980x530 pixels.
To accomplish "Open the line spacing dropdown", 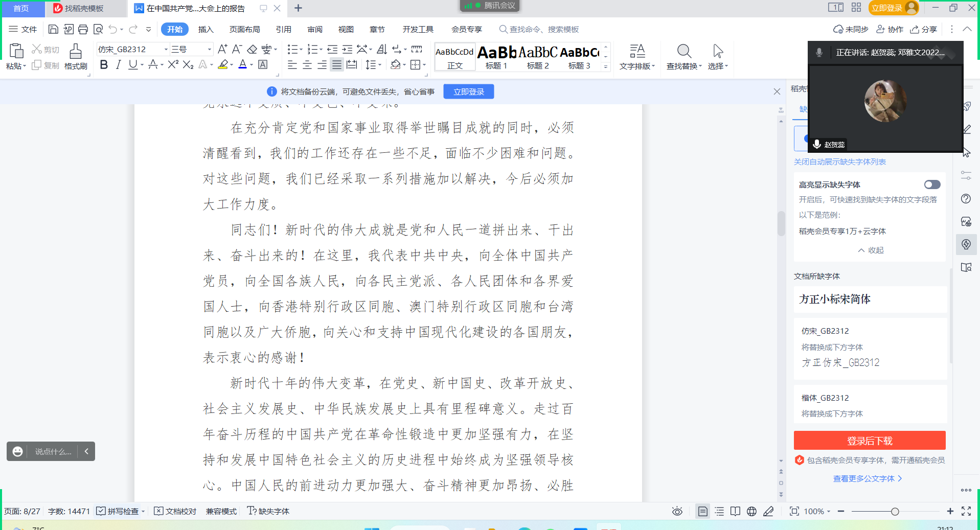I will pos(380,65).
